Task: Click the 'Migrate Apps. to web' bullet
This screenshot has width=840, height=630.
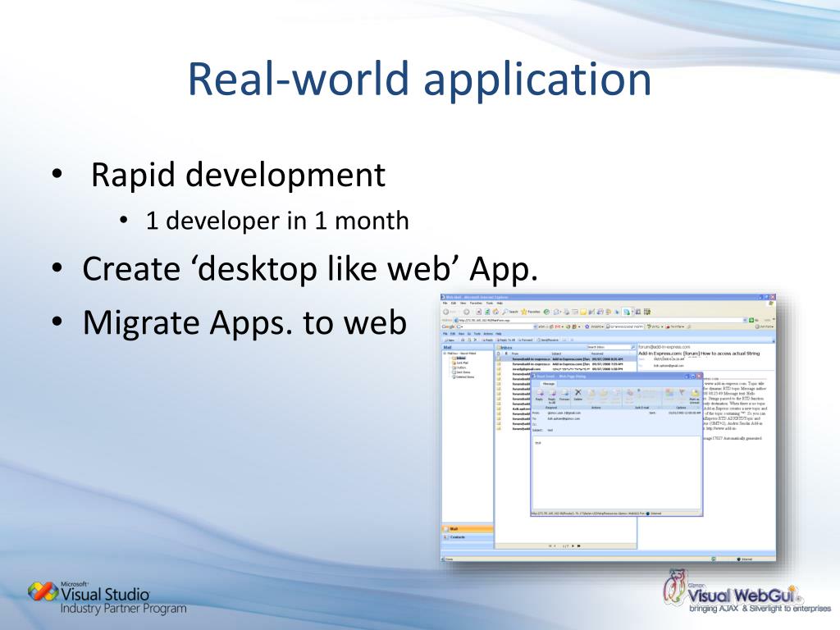Action: (x=244, y=322)
